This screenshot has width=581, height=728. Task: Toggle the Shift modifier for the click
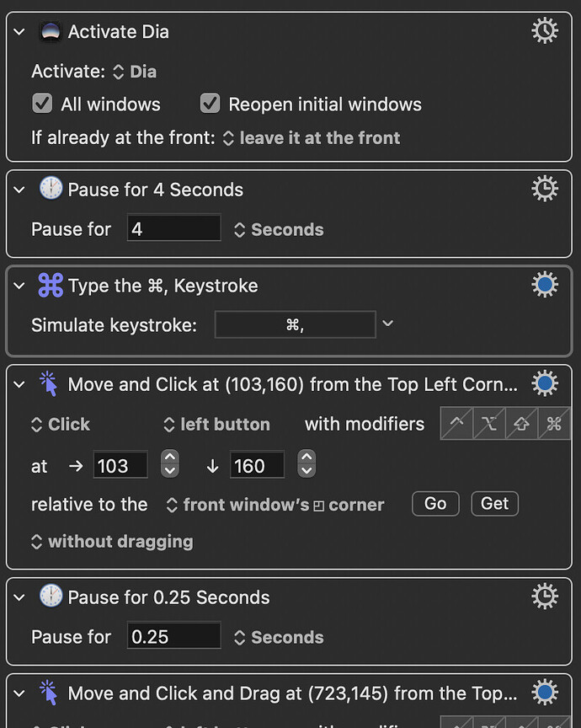click(x=521, y=424)
